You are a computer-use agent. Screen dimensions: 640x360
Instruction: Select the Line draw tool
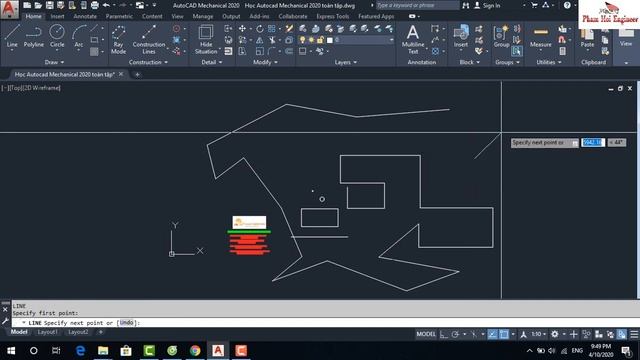pos(12,36)
